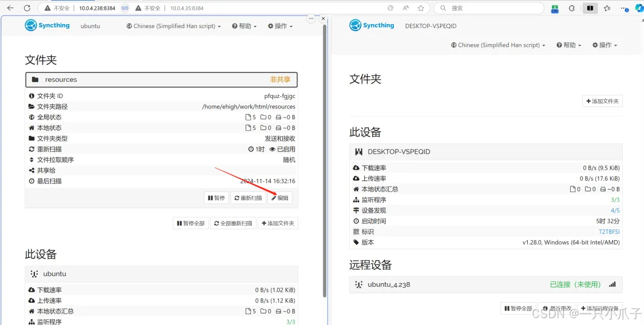Click the 文件拉取顺序 sort icon
Image resolution: width=644 pixels, height=325 pixels.
[x=31, y=159]
